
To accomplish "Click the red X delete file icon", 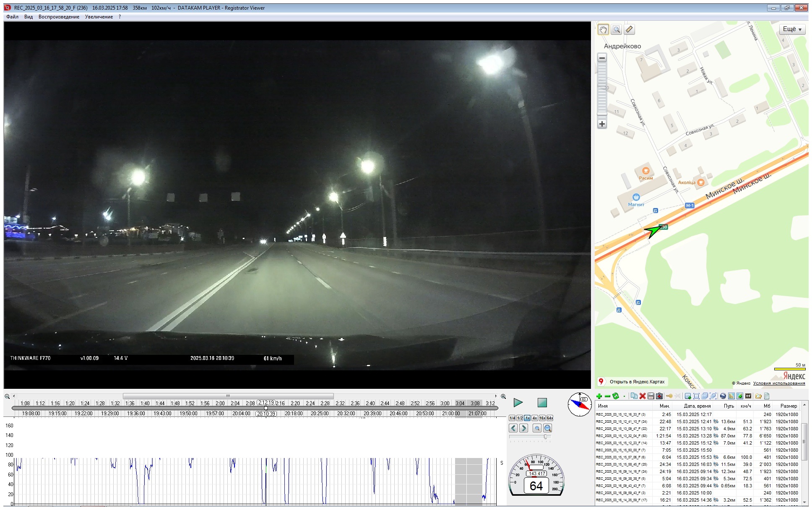I will pyautogui.click(x=642, y=396).
